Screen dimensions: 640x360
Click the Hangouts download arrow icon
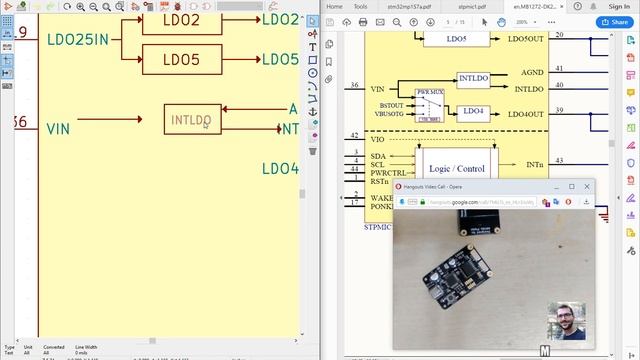point(586,202)
